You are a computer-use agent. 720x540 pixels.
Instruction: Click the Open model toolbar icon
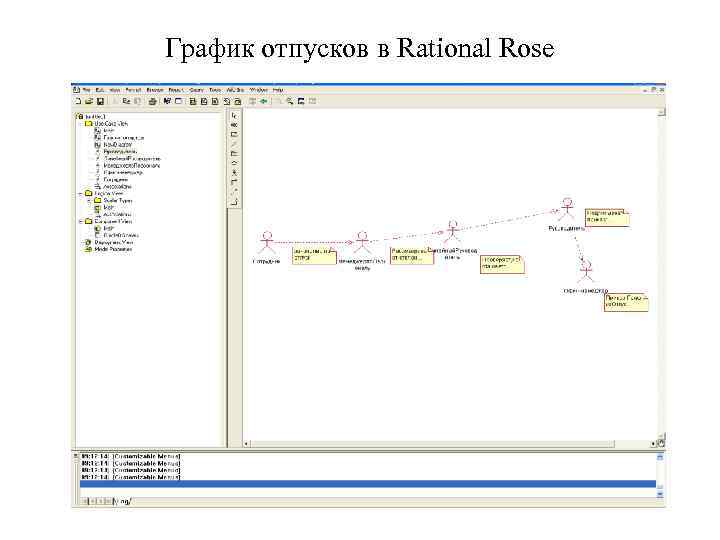click(89, 101)
